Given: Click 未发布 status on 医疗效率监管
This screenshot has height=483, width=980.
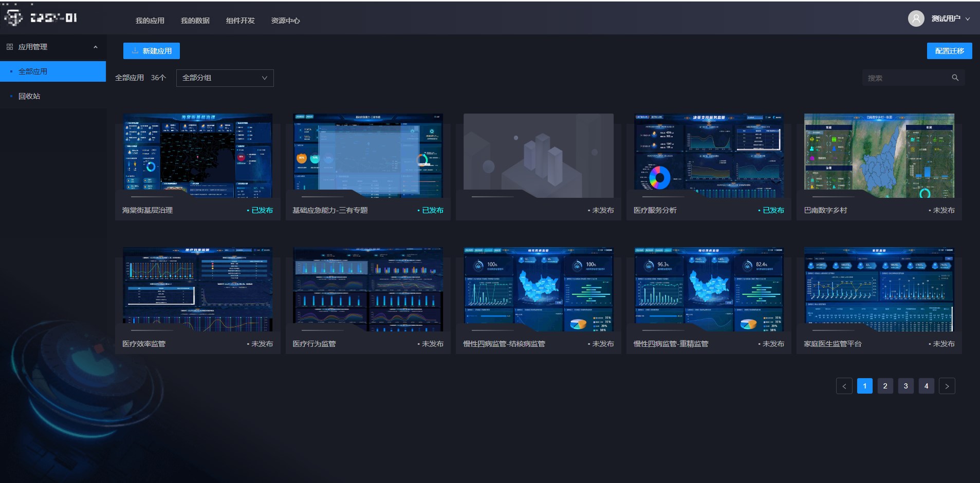Looking at the screenshot, I should 260,344.
